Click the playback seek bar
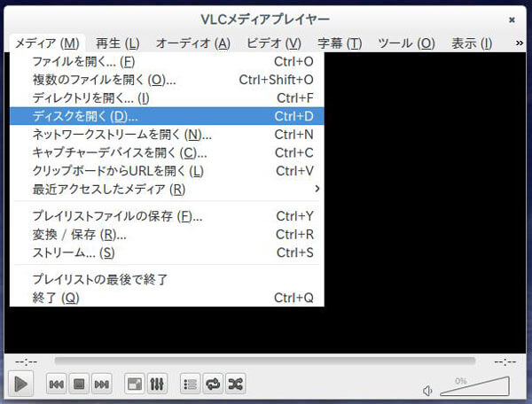Image resolution: width=532 pixels, height=404 pixels. [265, 361]
